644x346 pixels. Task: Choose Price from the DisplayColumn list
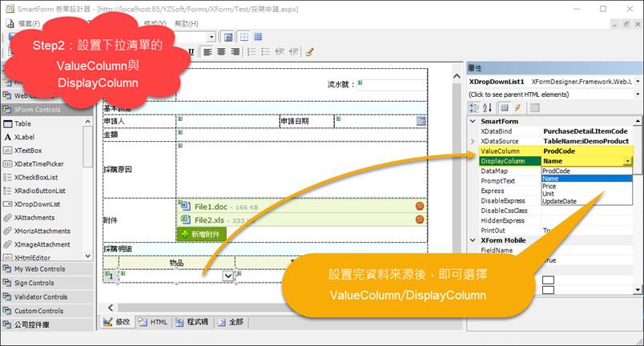point(549,186)
